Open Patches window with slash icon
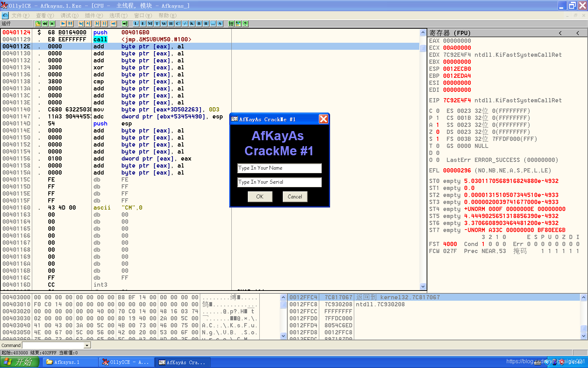Screen dimensions: 588x368 (185, 23)
